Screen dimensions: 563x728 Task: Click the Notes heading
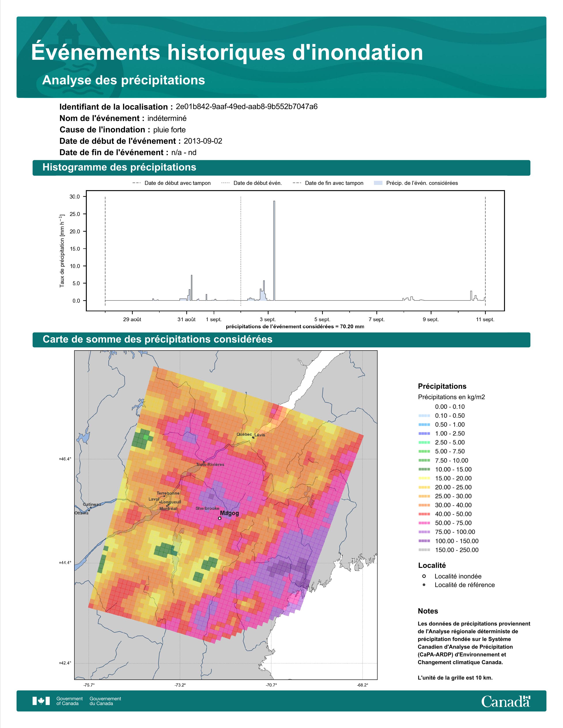tap(428, 611)
